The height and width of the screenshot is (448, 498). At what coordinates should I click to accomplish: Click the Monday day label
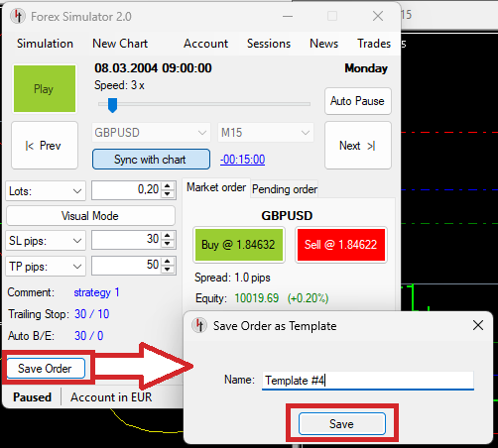click(366, 68)
